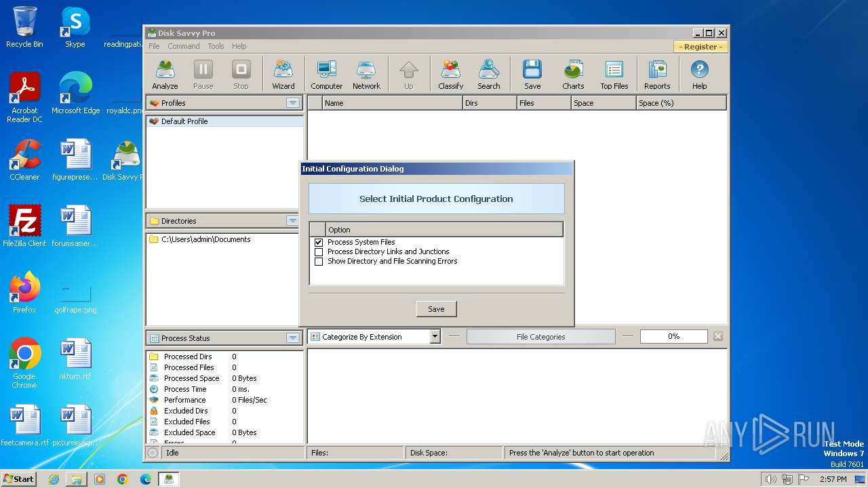This screenshot has height=488, width=868.
Task: Sort by the Space column header
Action: [604, 103]
